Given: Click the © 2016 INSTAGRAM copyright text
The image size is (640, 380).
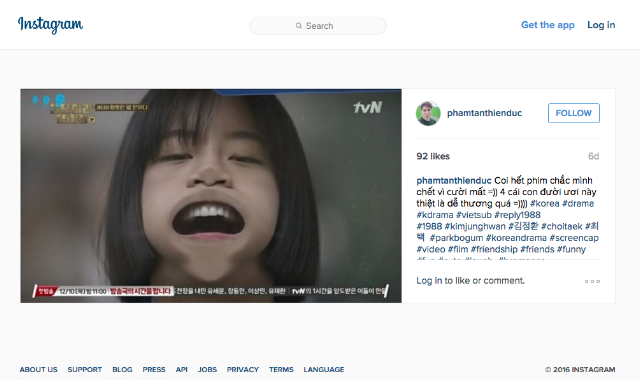Looking at the screenshot, I should [580, 369].
